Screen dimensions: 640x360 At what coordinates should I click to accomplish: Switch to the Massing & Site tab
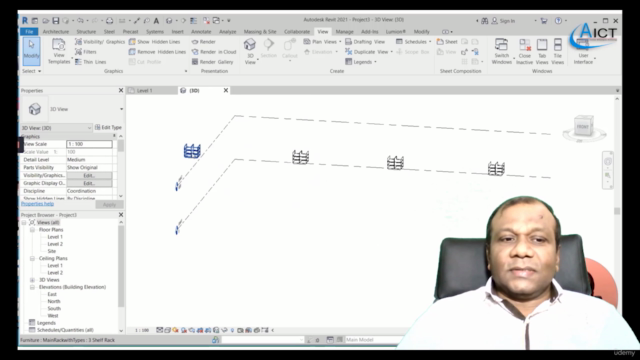coord(260,31)
